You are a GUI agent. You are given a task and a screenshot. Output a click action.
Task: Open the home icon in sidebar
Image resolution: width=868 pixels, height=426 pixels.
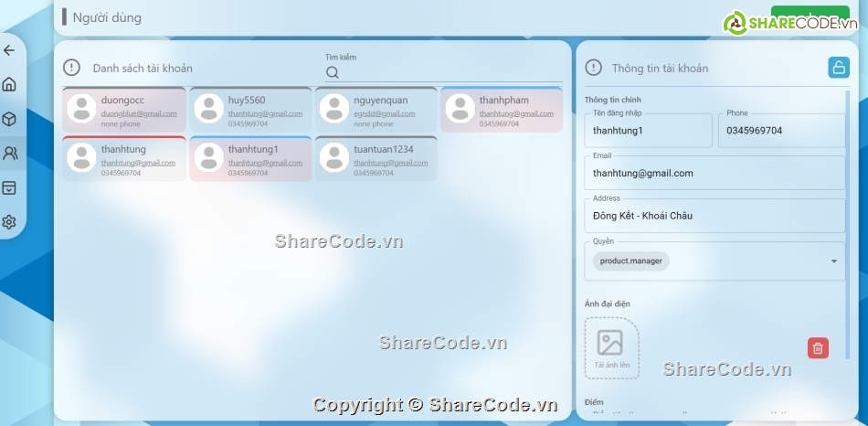click(x=9, y=85)
